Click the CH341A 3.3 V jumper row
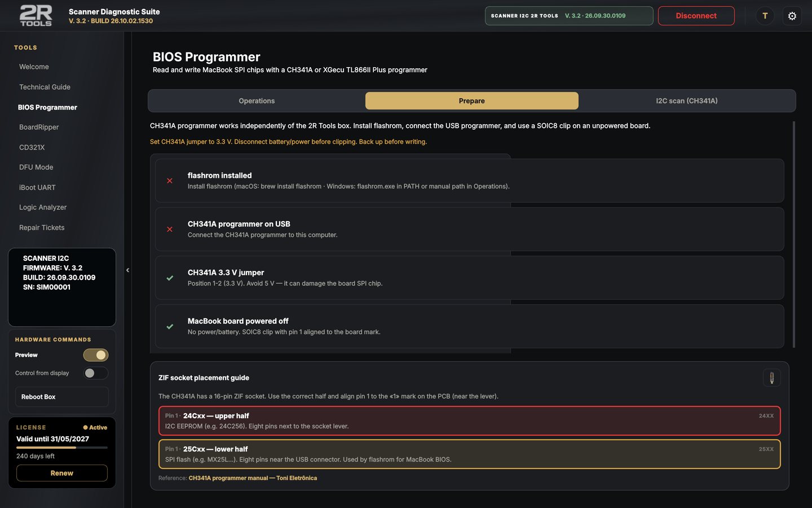 (470, 278)
